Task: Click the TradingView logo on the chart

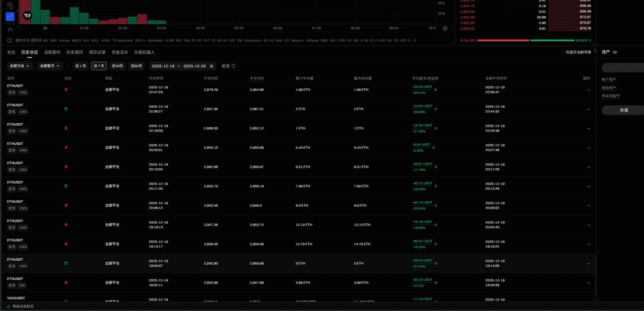Action: pyautogui.click(x=27, y=15)
